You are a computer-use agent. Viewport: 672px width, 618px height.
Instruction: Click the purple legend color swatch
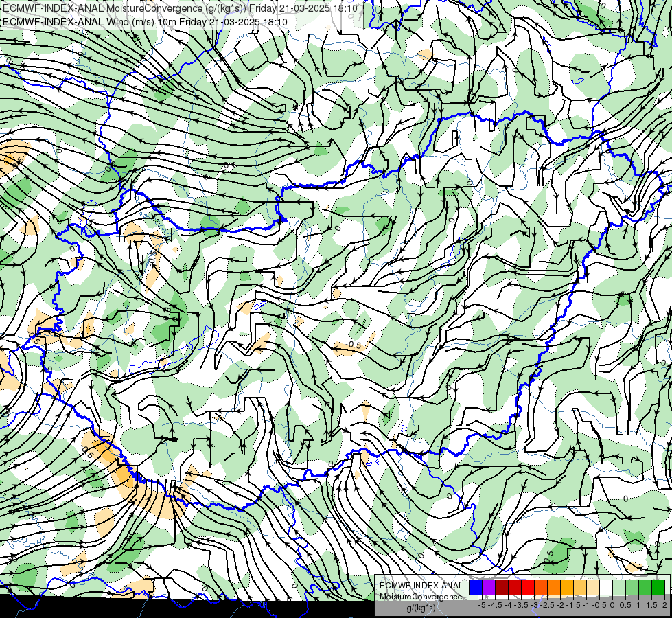point(489,588)
